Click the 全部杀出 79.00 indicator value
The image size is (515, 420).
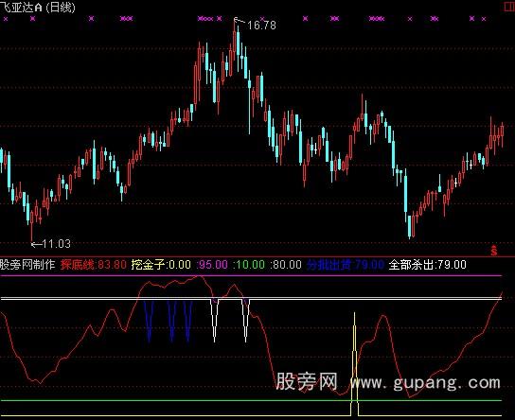[427, 264]
